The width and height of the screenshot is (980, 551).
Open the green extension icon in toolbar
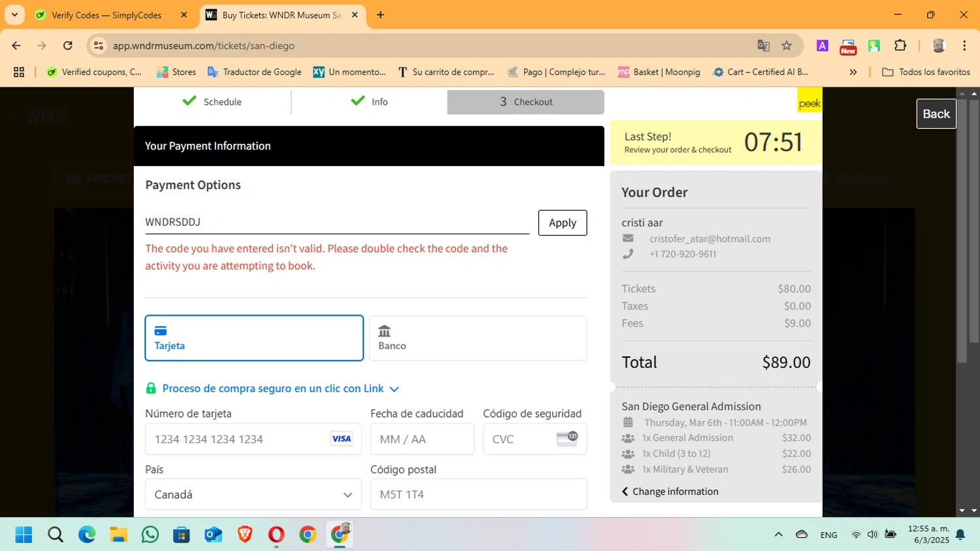874,46
